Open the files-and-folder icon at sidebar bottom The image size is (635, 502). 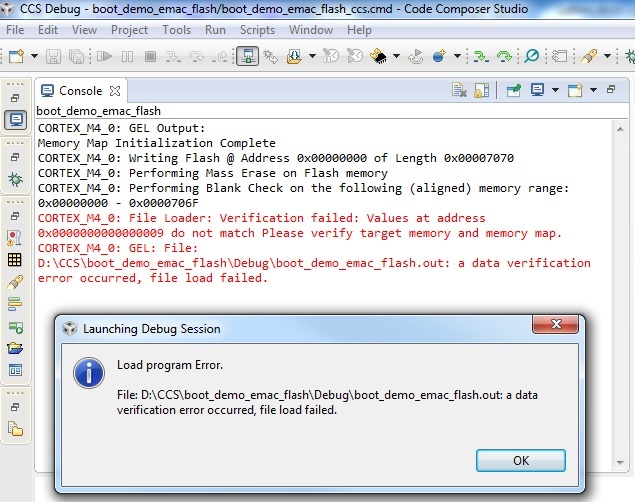click(x=15, y=429)
